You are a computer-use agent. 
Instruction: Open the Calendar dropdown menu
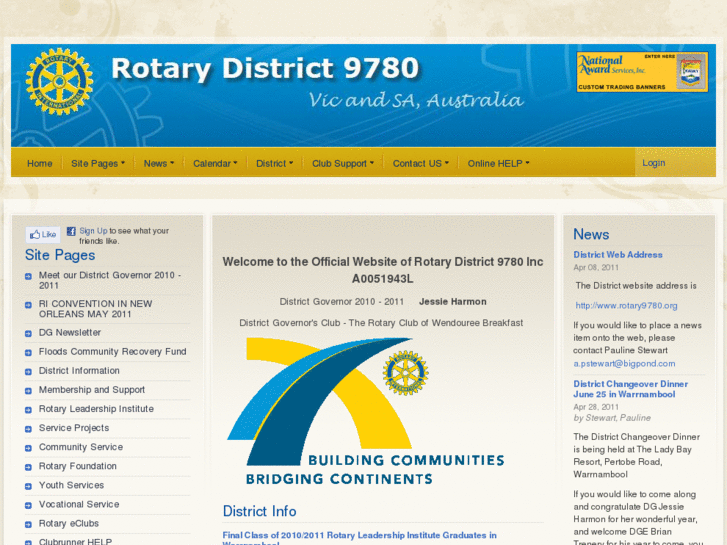(215, 163)
